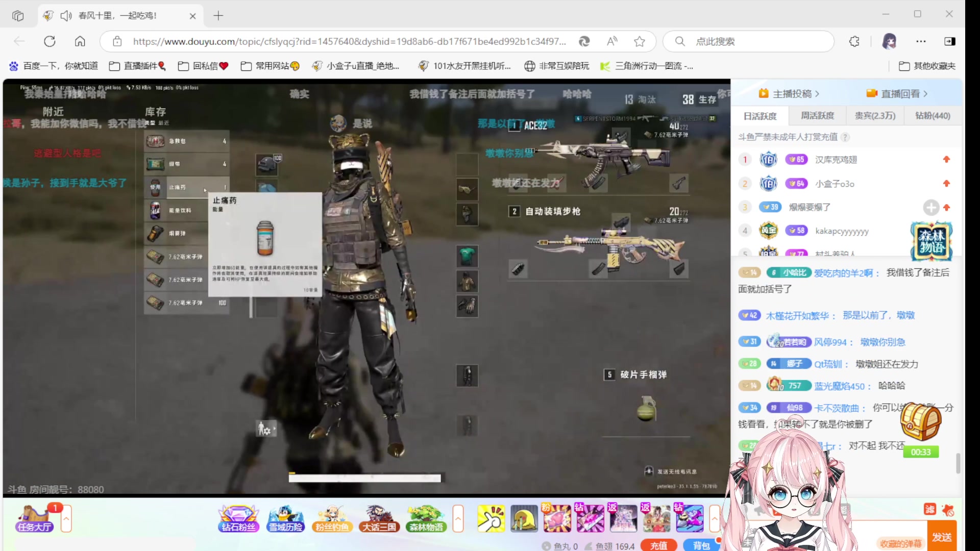Click chat username 风停994
Image resolution: width=980 pixels, height=551 pixels.
pyautogui.click(x=830, y=342)
